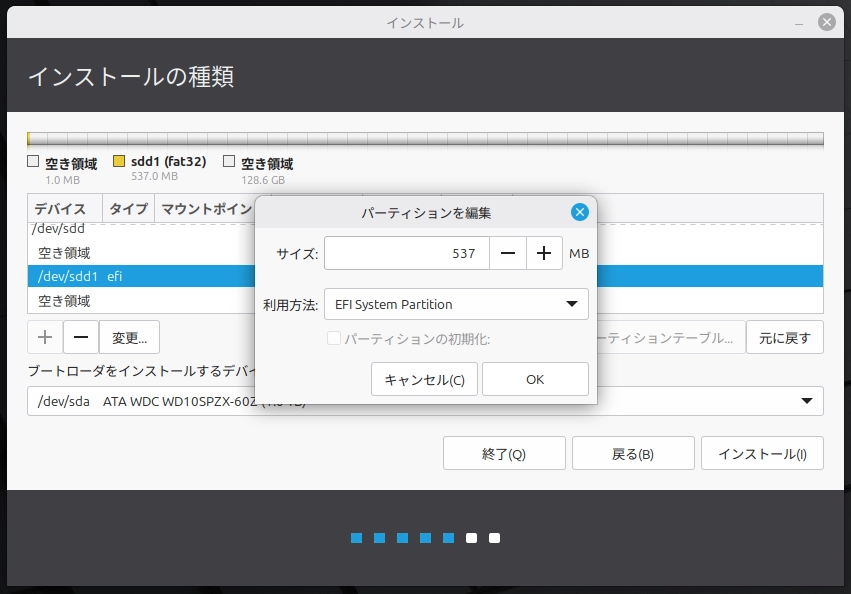Decrease partition size with the minus stepper
Viewport: 851px width, 594px height.
click(x=507, y=253)
